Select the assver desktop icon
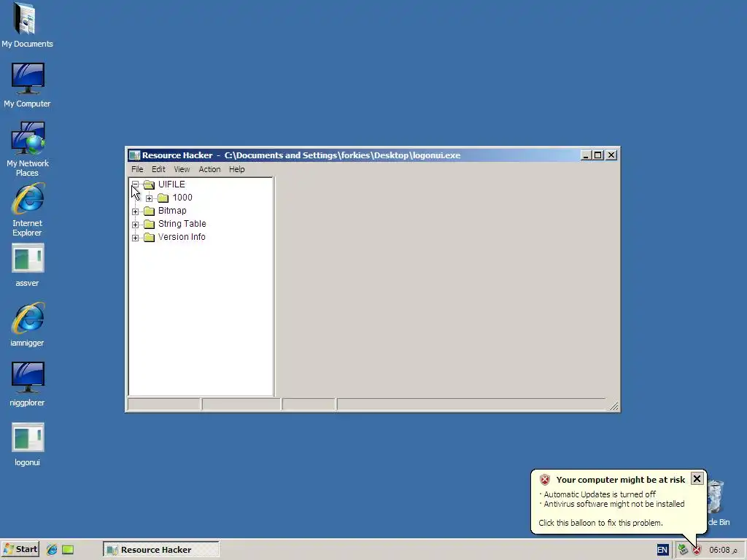Image resolution: width=747 pixels, height=560 pixels. point(27,265)
